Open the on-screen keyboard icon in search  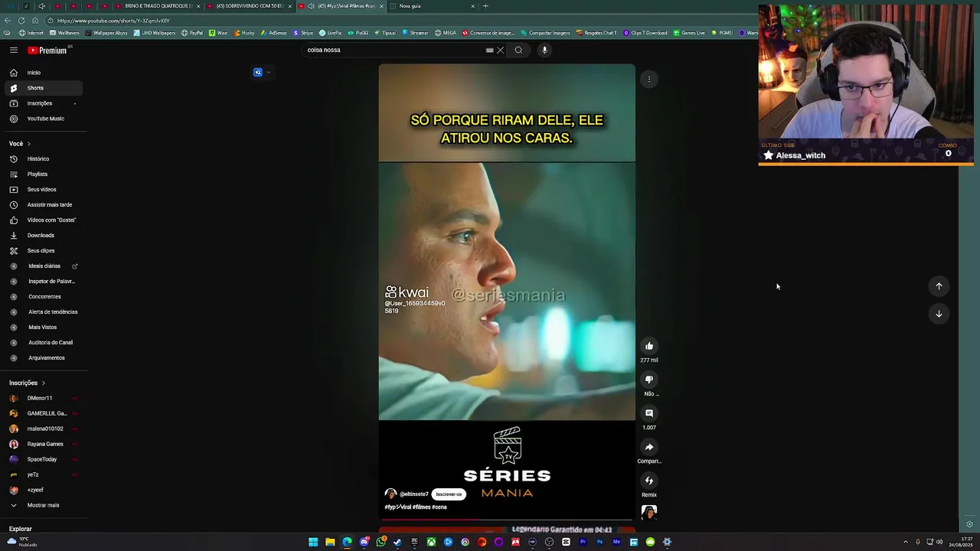(489, 51)
